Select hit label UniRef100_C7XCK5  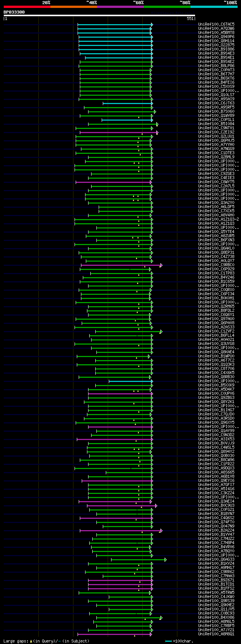click(216, 211)
